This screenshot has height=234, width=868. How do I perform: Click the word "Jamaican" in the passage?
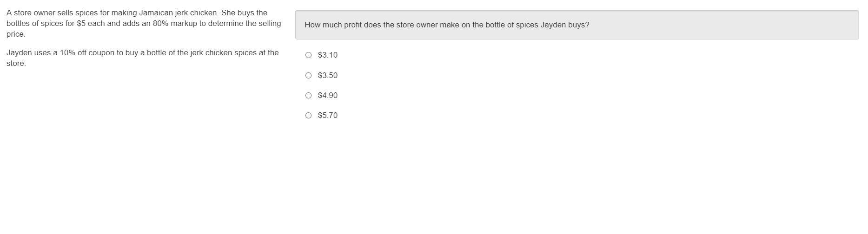156,13
